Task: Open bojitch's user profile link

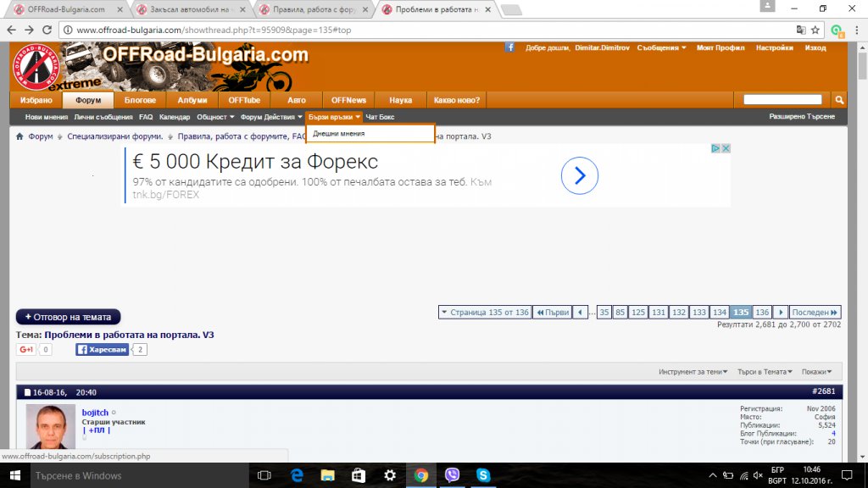Action: (x=95, y=413)
